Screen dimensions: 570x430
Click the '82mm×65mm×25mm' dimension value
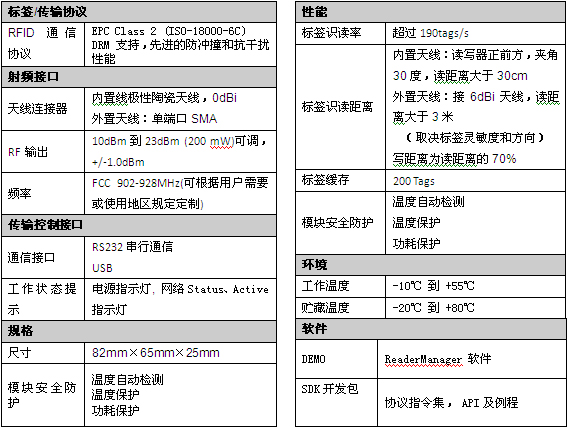(x=156, y=353)
